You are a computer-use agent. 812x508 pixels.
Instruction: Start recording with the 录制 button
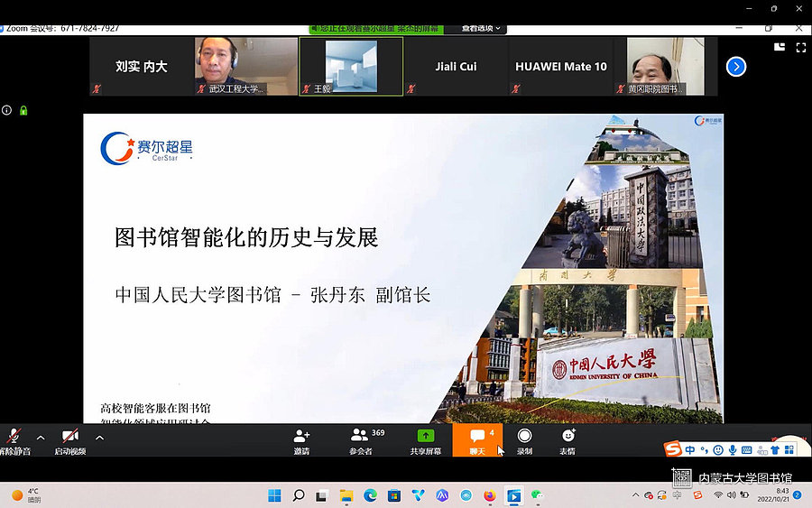point(524,441)
